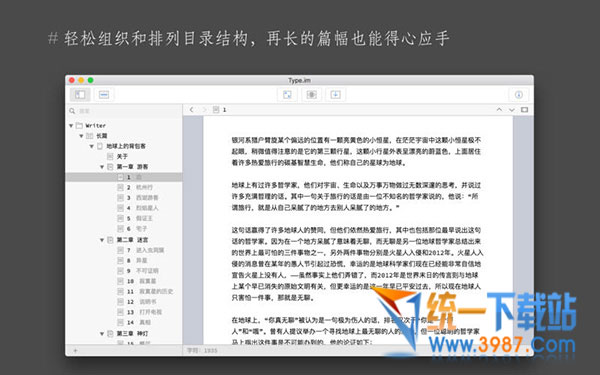Collapse the 地球上的背包客 book triangle
This screenshot has height=375, width=600.
[x=92, y=146]
